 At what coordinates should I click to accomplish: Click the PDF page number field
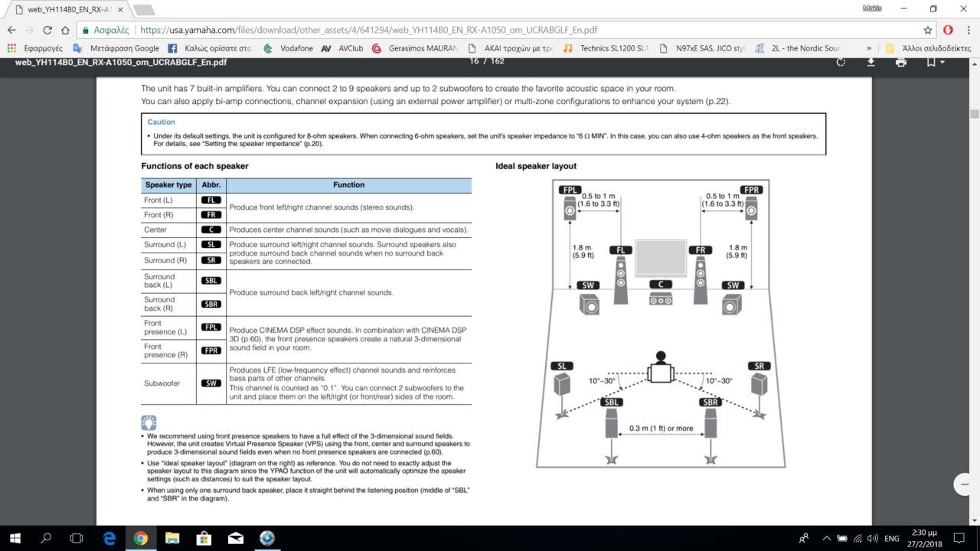click(474, 61)
